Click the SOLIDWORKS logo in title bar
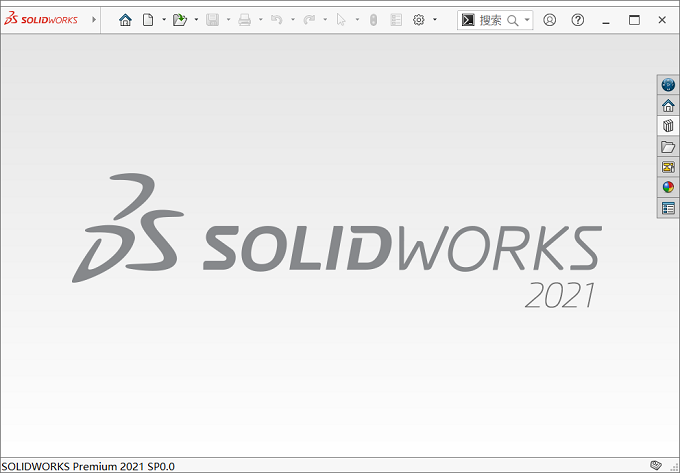This screenshot has width=680, height=473. coord(41,20)
